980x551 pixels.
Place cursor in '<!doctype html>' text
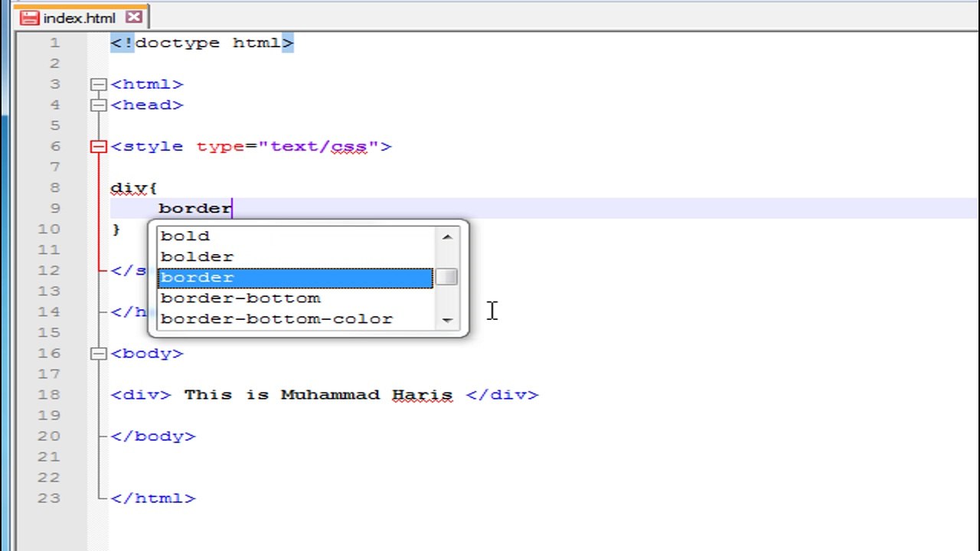(202, 43)
